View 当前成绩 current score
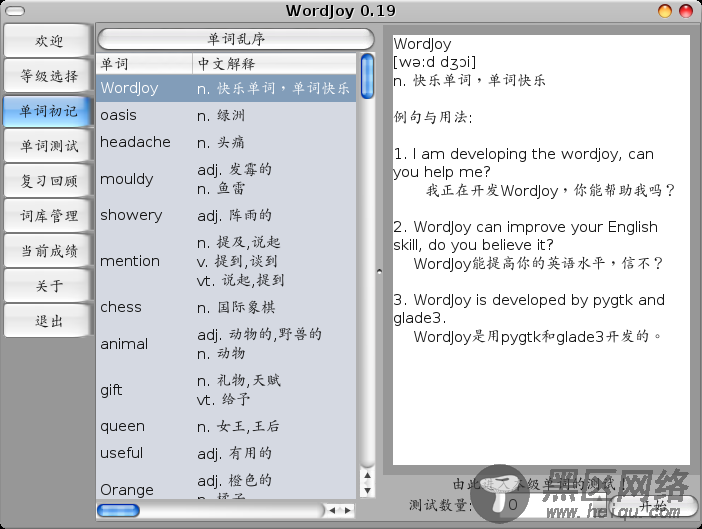The width and height of the screenshot is (702, 529). (x=48, y=251)
